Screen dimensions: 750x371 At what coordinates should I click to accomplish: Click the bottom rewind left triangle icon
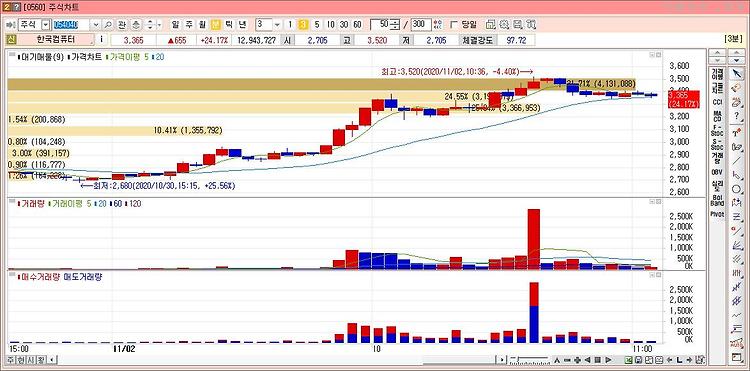587,360
